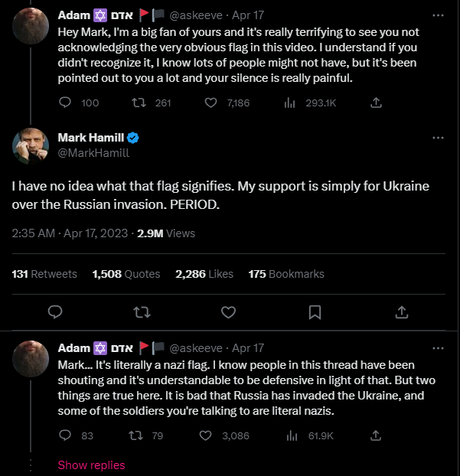
Task: Like Adam's reply with 3,086 likes
Action: [x=204, y=435]
